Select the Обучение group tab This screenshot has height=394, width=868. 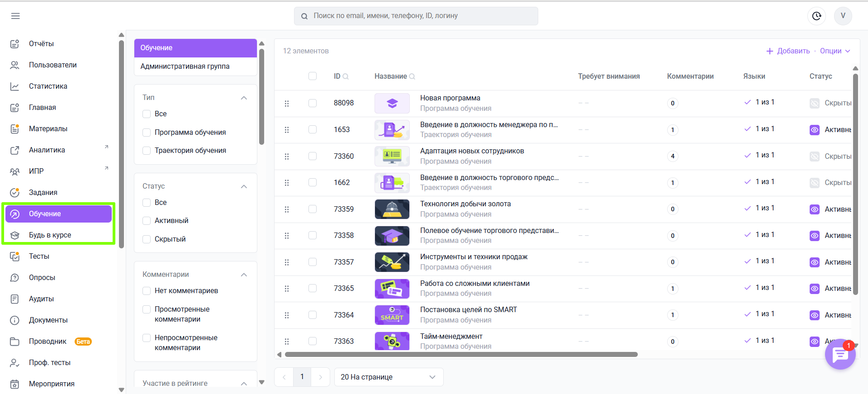[x=195, y=48]
